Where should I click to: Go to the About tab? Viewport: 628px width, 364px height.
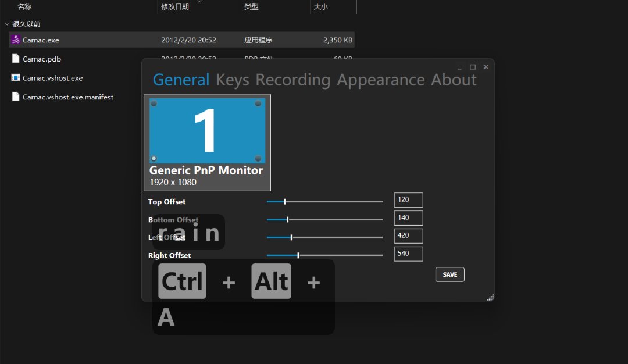(454, 80)
